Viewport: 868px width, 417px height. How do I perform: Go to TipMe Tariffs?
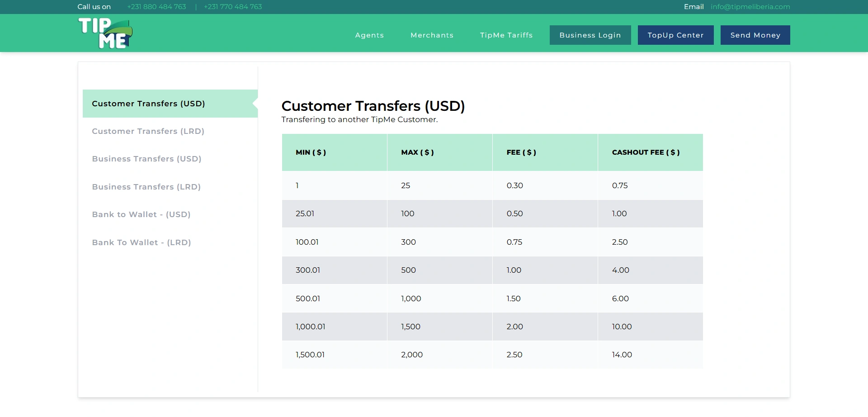click(506, 35)
